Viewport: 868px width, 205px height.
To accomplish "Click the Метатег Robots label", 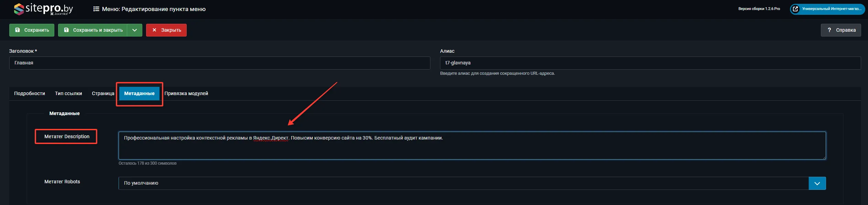I will tap(62, 182).
